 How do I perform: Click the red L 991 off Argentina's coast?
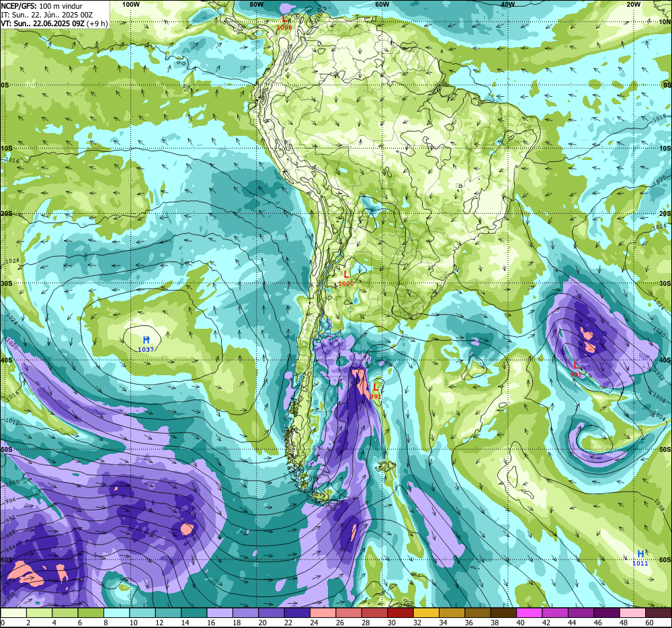pyautogui.click(x=376, y=388)
